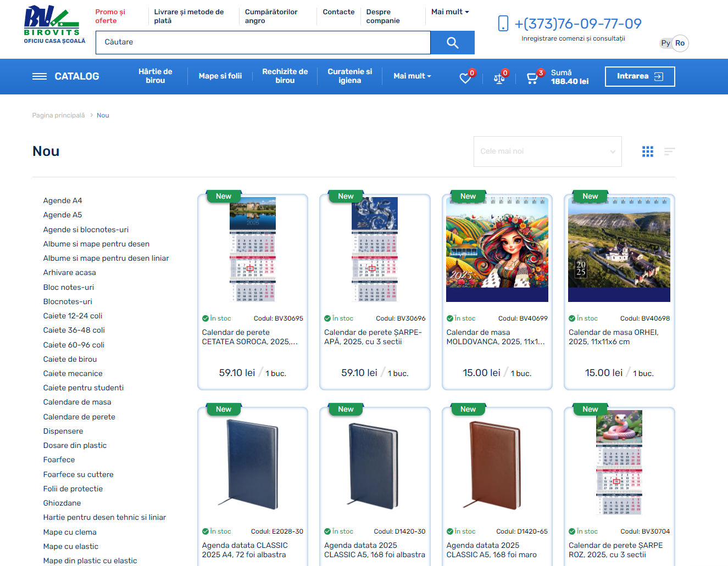Open 'Rechizite de birou' category
Screen dimensions: 728x566
285,76
